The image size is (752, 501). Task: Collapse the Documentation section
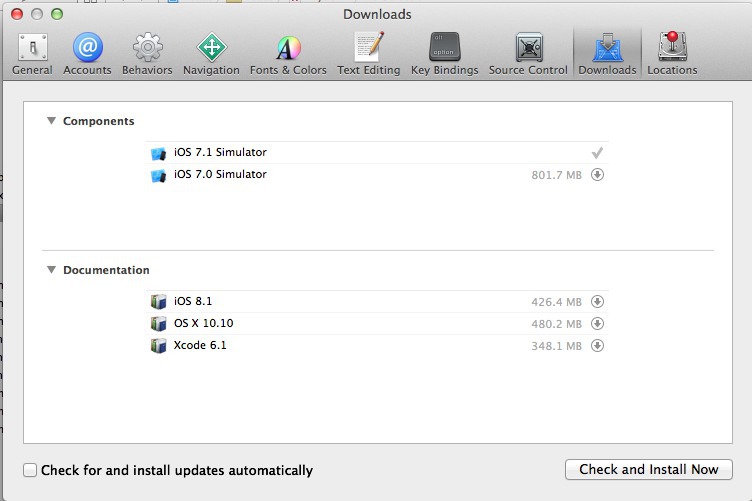pyautogui.click(x=51, y=270)
